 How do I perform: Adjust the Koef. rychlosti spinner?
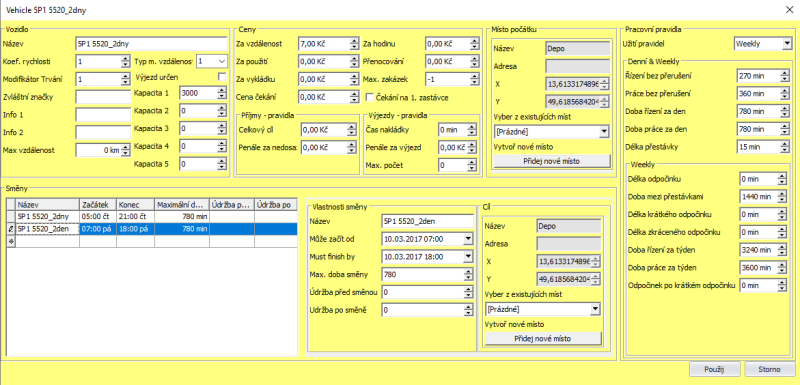pos(126,61)
